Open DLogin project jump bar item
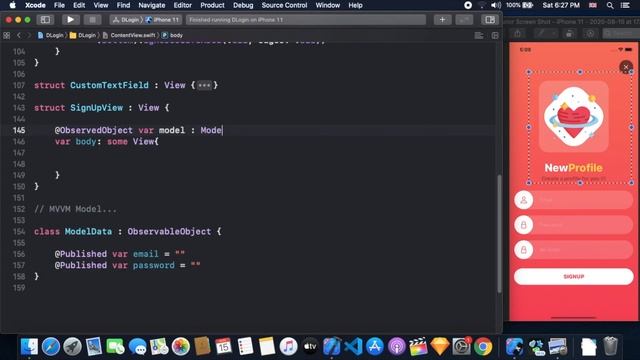The width and height of the screenshot is (640, 360). 51,36
